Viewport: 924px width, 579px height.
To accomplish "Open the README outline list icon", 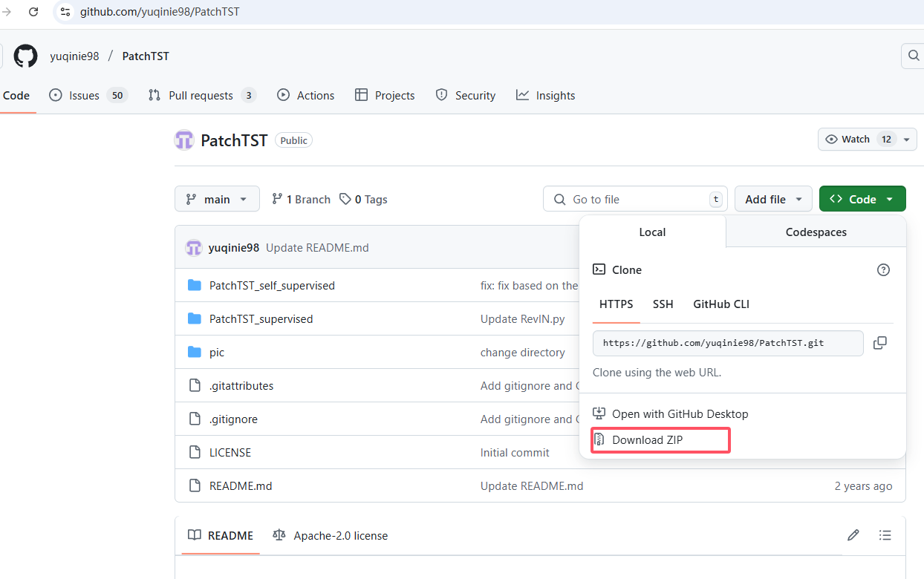I will [885, 534].
